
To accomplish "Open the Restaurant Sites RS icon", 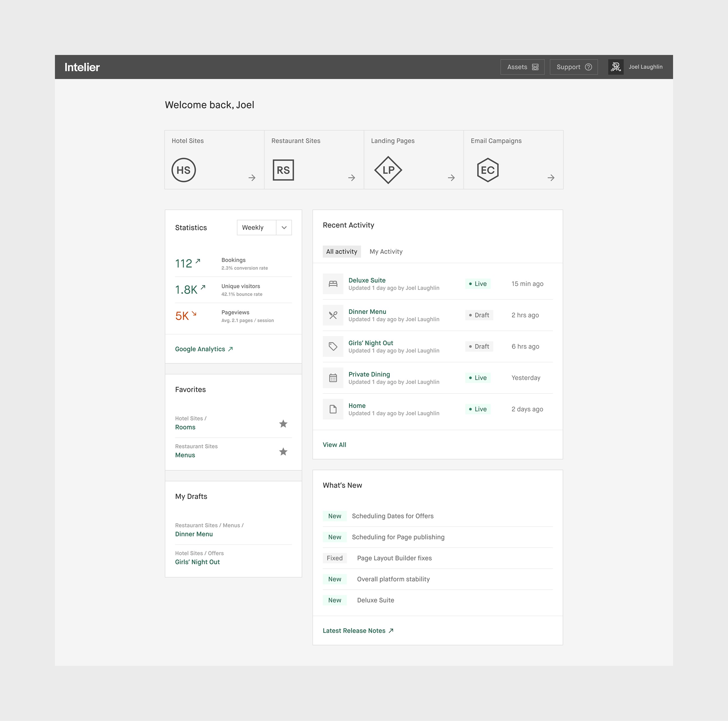I will coord(283,170).
